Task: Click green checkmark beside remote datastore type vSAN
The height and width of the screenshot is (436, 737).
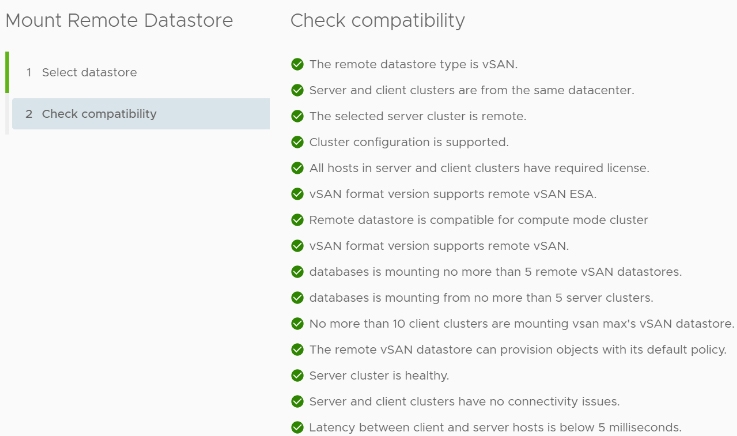Action: [297, 64]
